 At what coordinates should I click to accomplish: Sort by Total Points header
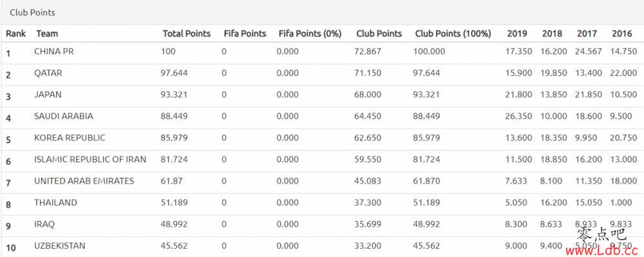187,33
